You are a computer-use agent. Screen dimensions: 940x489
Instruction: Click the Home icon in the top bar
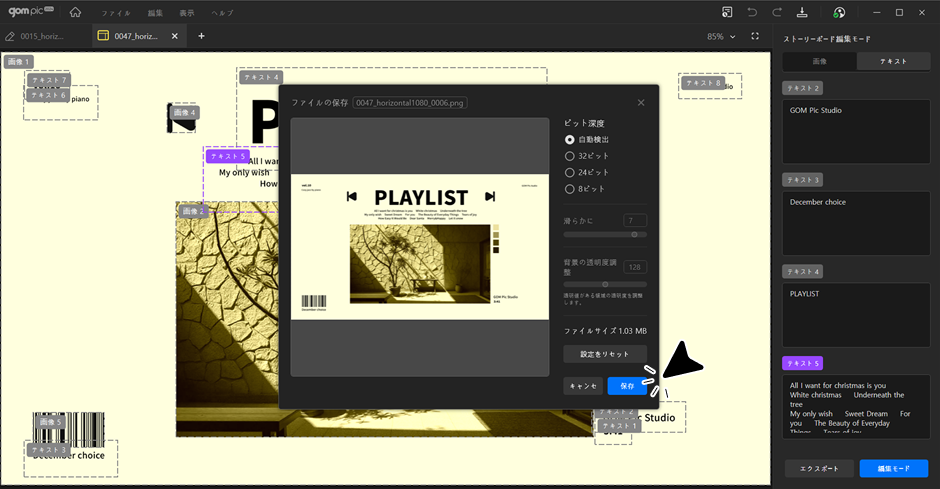(x=76, y=12)
